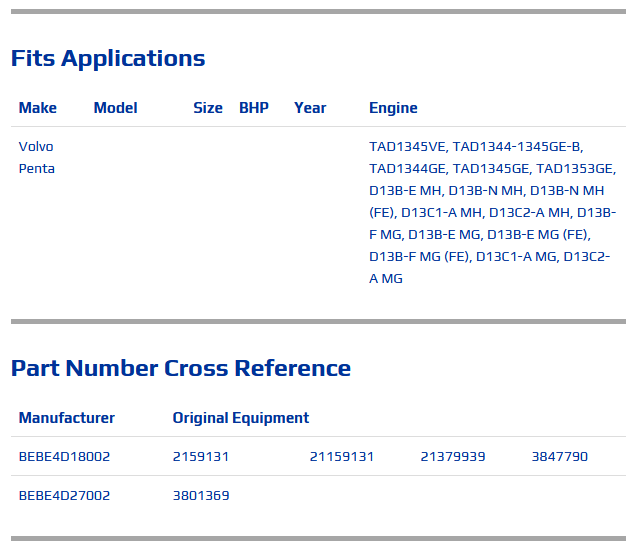The height and width of the screenshot is (556, 640).
Task: Select the Original Equipment column header
Action: click(x=241, y=418)
